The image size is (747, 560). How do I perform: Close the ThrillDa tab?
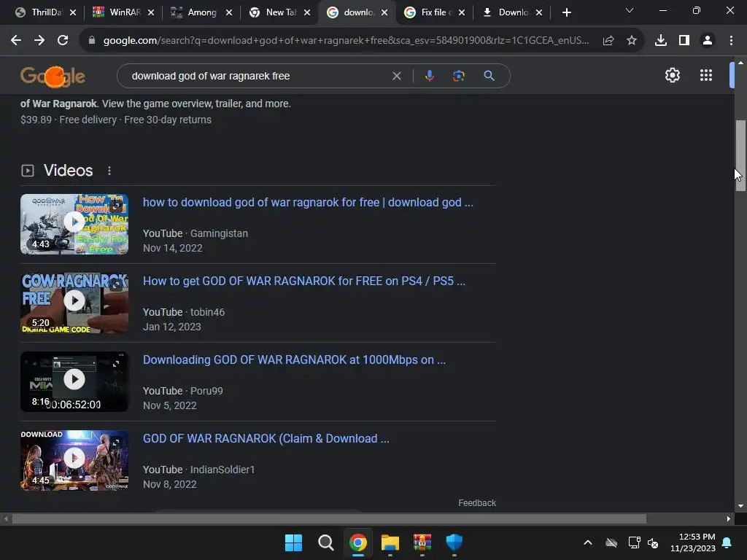coord(73,12)
